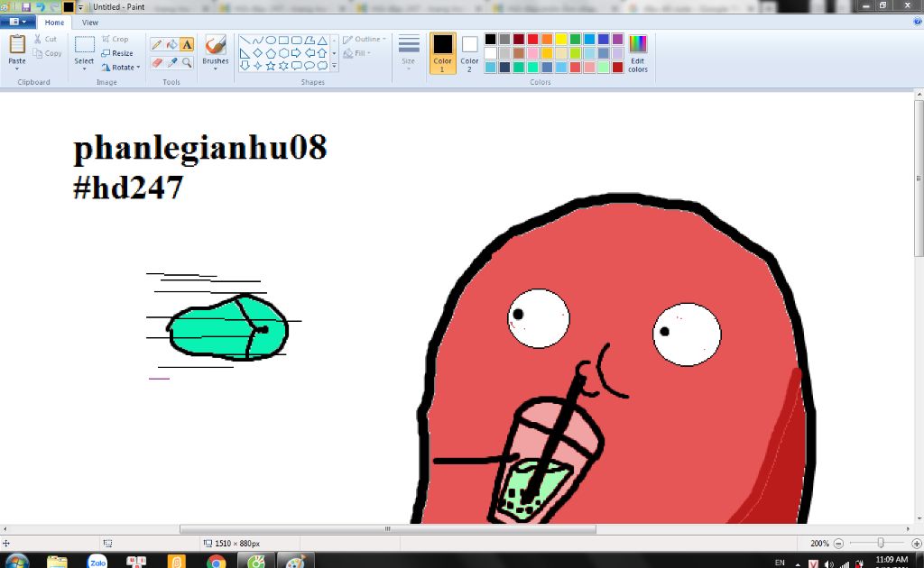
Task: Click the rectangular Select tool icon
Action: pyautogui.click(x=84, y=45)
